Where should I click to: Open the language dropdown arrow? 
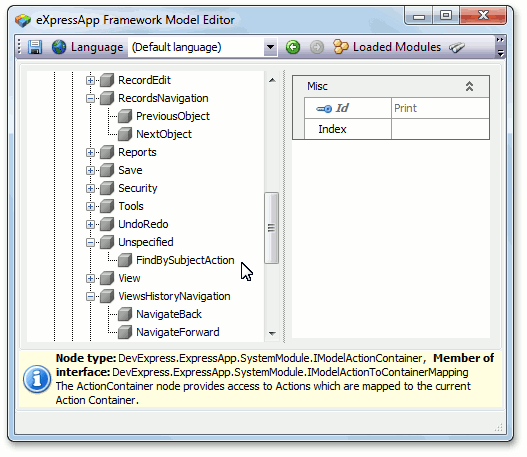[270, 47]
